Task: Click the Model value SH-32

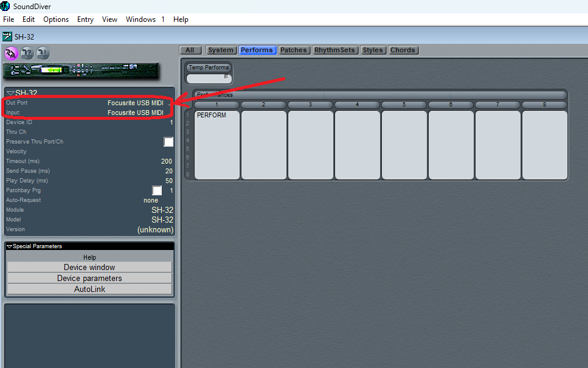Action: [162, 220]
